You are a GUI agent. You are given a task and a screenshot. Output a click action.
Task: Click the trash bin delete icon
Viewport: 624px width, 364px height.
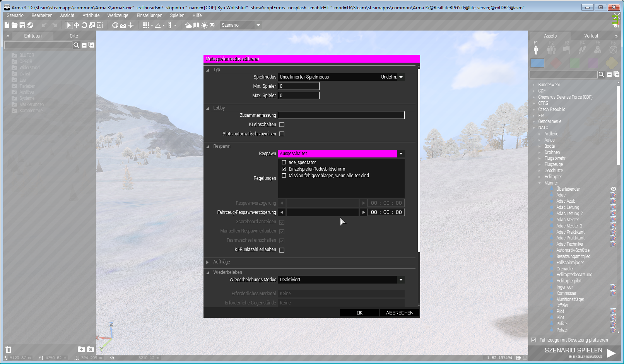click(x=9, y=349)
